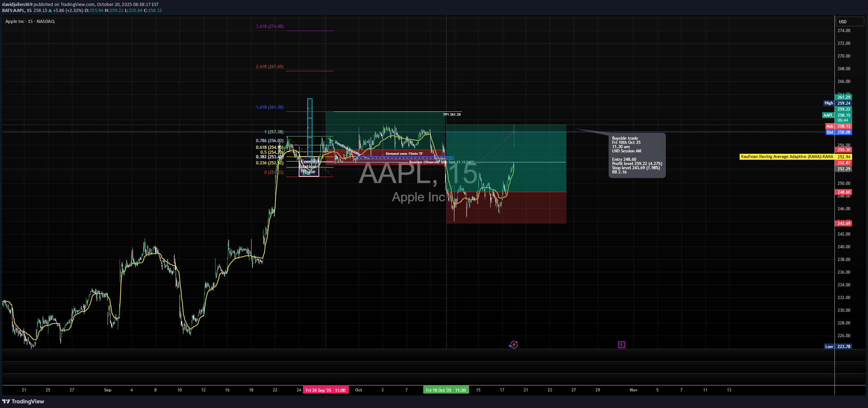868x408 pixels.
Task: Click the green up-arrow price change indicator
Action: pyautogui.click(x=50, y=11)
